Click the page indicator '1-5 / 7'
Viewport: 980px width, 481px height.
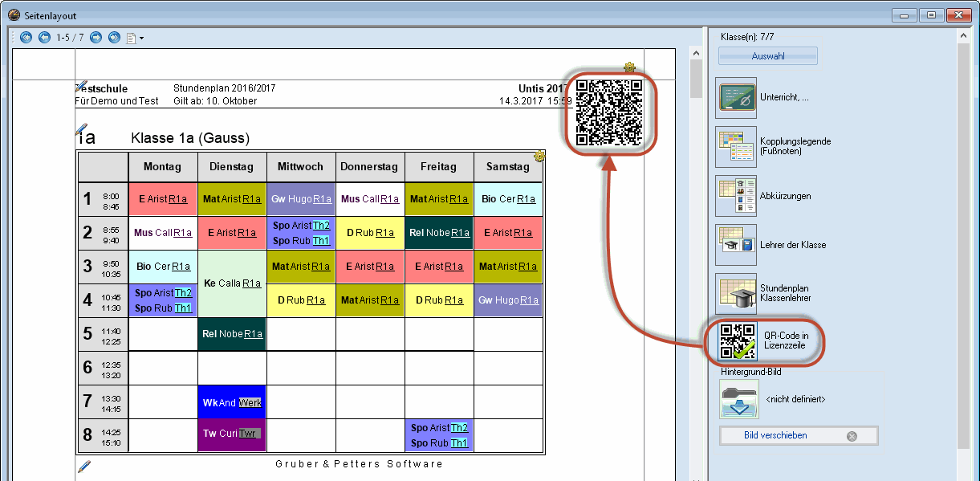click(x=70, y=38)
